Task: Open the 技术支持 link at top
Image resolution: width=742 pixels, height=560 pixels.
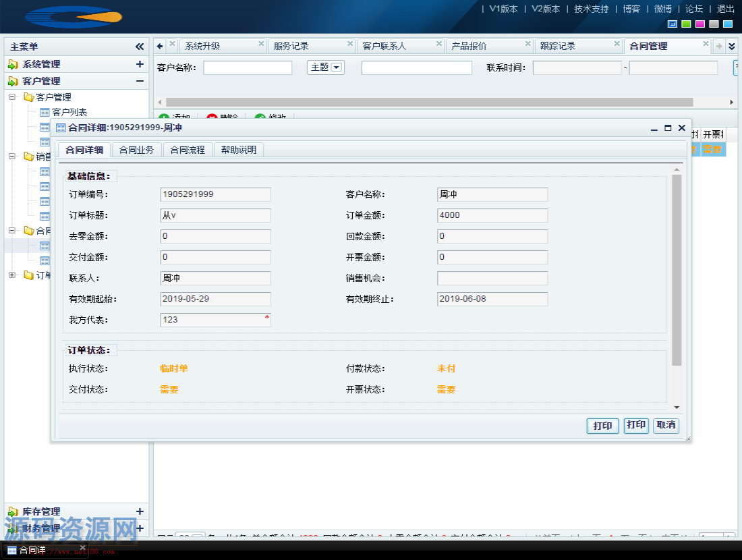Action: (x=590, y=9)
